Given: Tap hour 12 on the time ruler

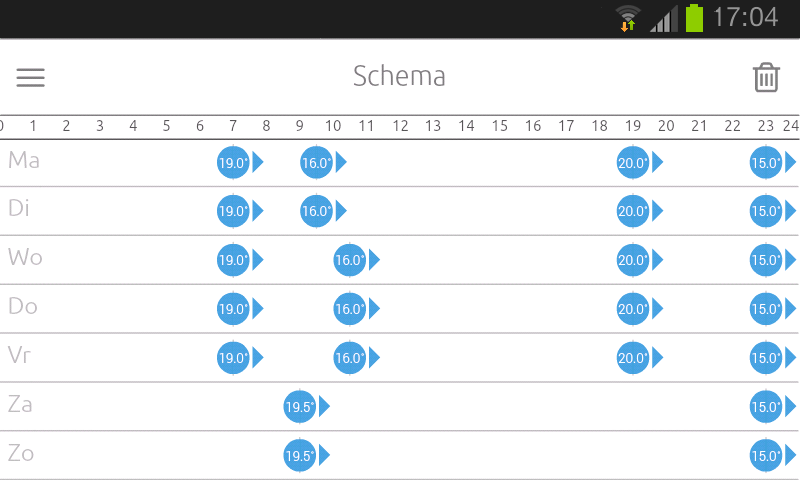Looking at the screenshot, I should (400, 126).
